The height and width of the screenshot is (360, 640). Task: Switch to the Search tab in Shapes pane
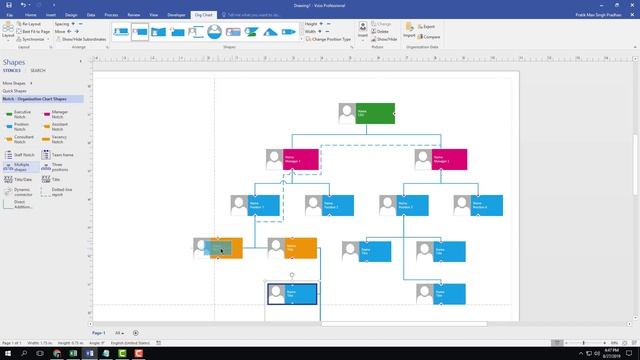tap(38, 71)
